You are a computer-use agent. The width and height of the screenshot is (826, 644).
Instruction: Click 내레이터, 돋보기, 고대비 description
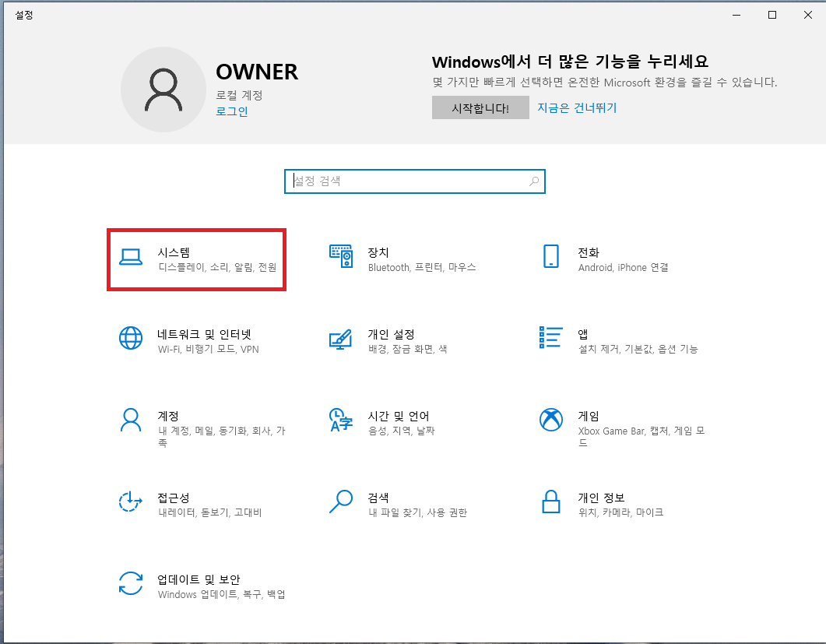[x=209, y=512]
